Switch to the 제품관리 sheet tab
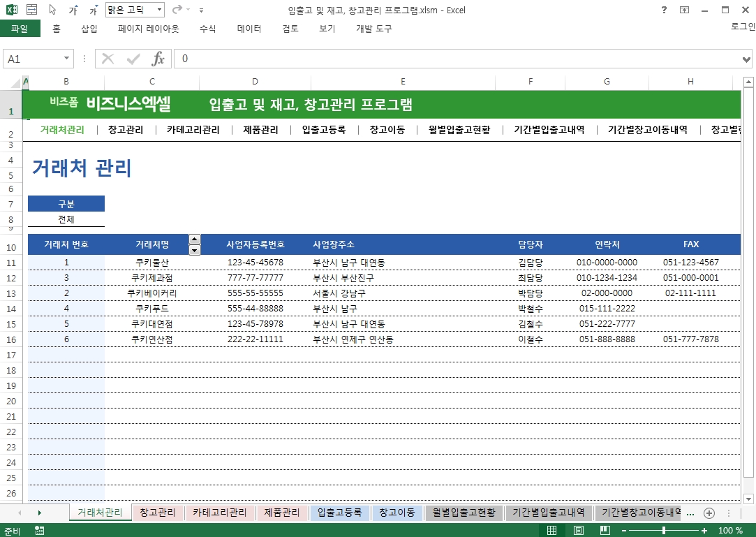756x537 pixels. (282, 513)
